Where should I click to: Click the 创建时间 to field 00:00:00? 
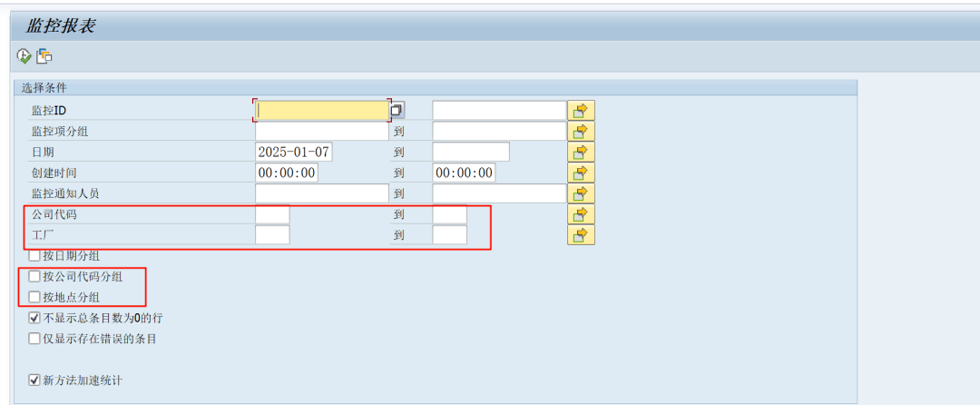(464, 173)
